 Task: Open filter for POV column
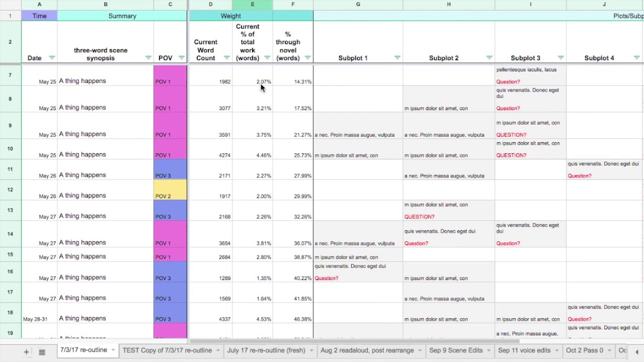point(181,58)
